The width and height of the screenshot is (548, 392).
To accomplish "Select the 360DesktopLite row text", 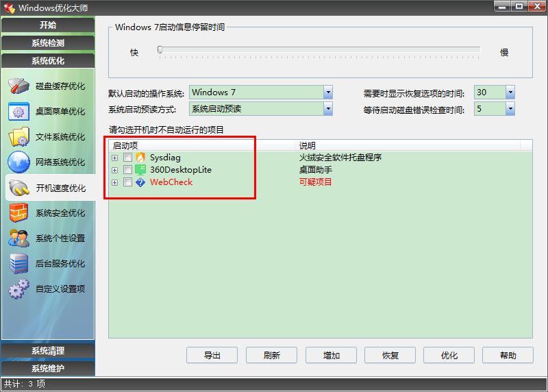I will pyautogui.click(x=181, y=170).
